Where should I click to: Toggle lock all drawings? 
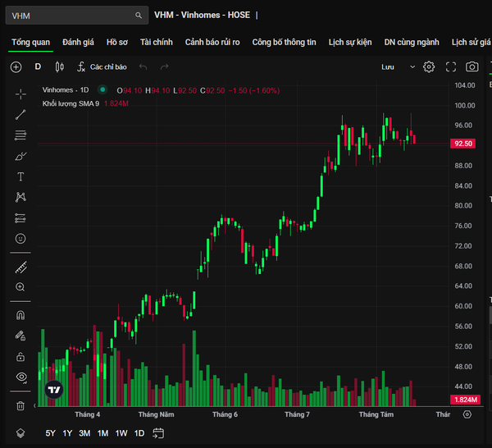click(20, 357)
